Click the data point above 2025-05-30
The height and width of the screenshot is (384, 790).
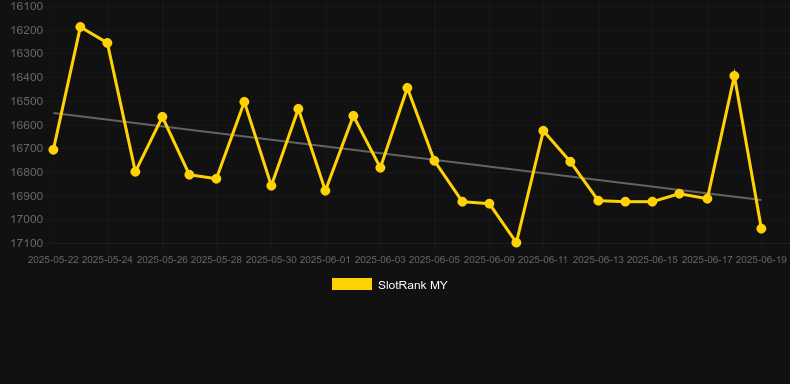click(x=271, y=185)
